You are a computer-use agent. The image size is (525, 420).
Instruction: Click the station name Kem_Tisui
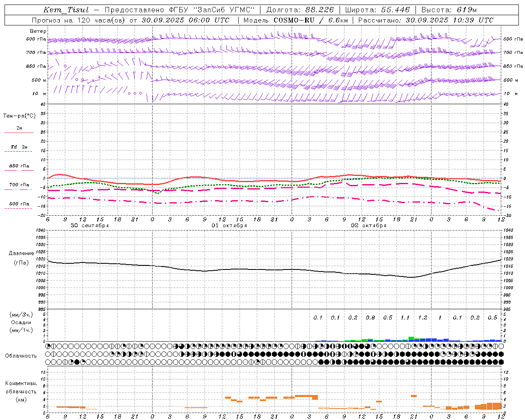[66, 10]
